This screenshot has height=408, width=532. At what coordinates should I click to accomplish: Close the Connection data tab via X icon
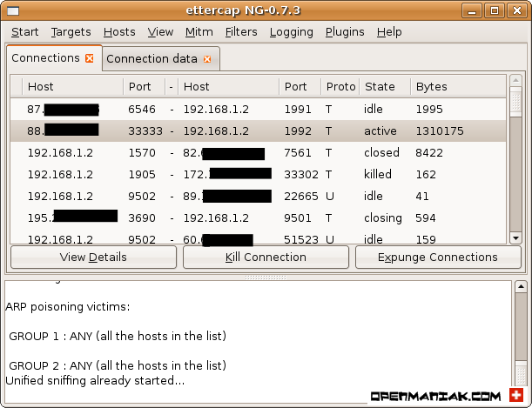206,59
